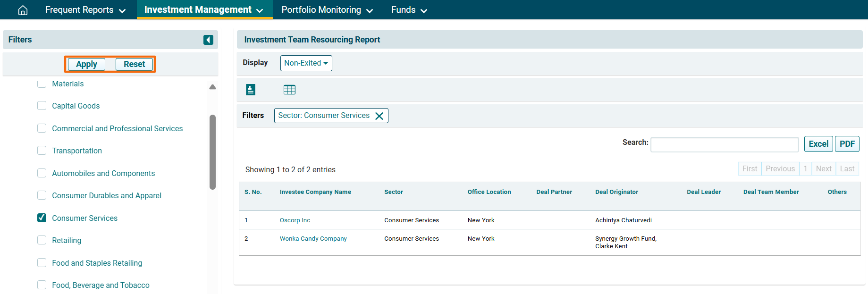Open the Non-Exited display dropdown
Screen dimensions: 868x294
(x=306, y=63)
